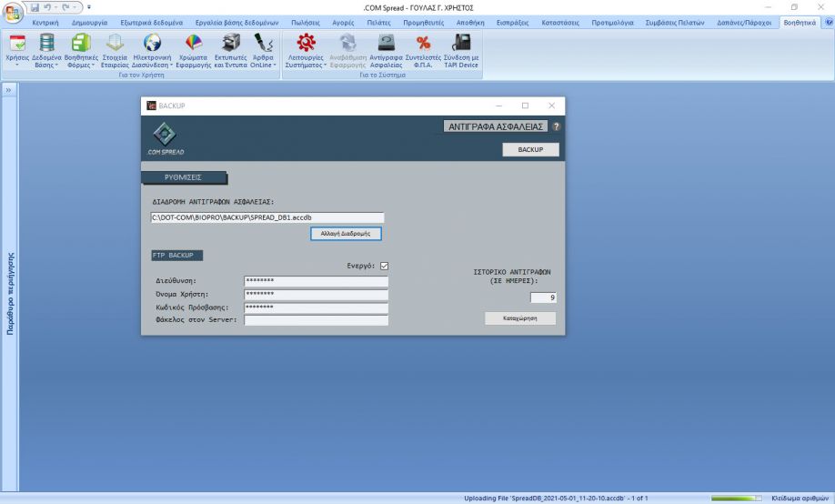The height and width of the screenshot is (504, 835).
Task: Open Στοιχεία Εταιρείας building icon
Action: (x=115, y=43)
